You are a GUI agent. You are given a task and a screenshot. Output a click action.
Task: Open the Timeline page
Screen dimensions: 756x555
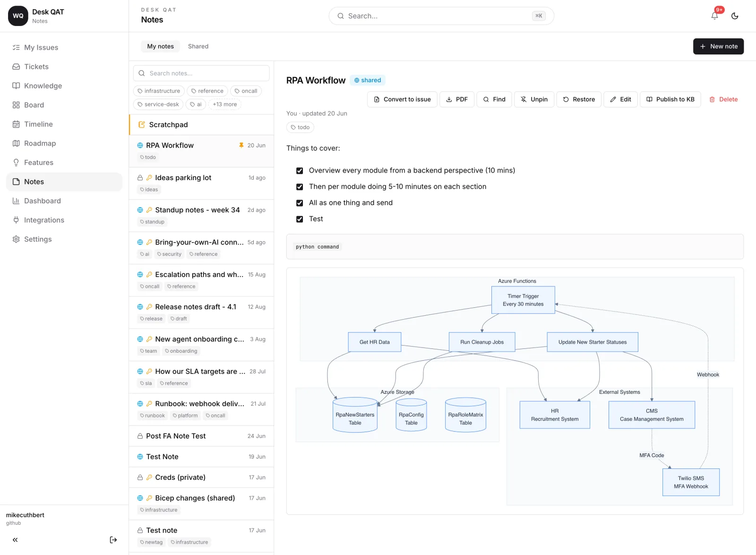click(x=64, y=124)
